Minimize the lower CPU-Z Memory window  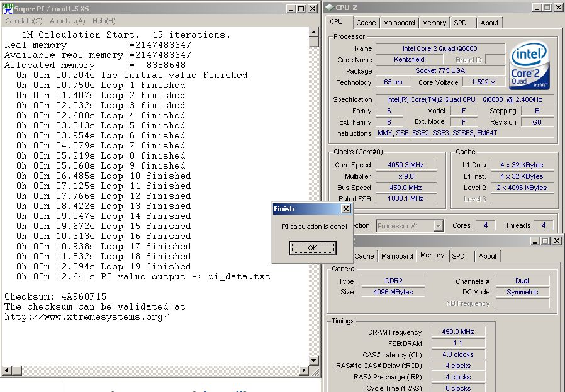click(535, 240)
